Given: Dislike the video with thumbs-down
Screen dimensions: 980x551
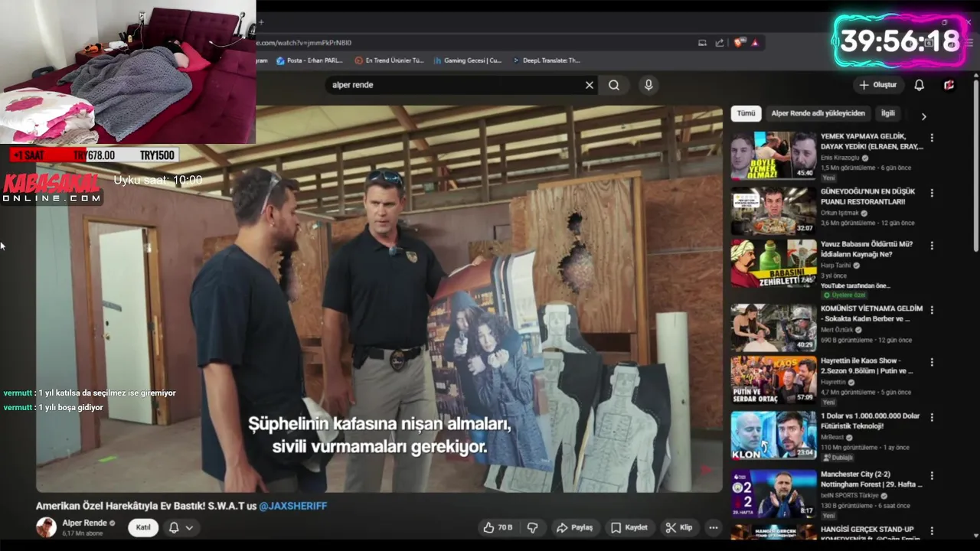Looking at the screenshot, I should [533, 527].
